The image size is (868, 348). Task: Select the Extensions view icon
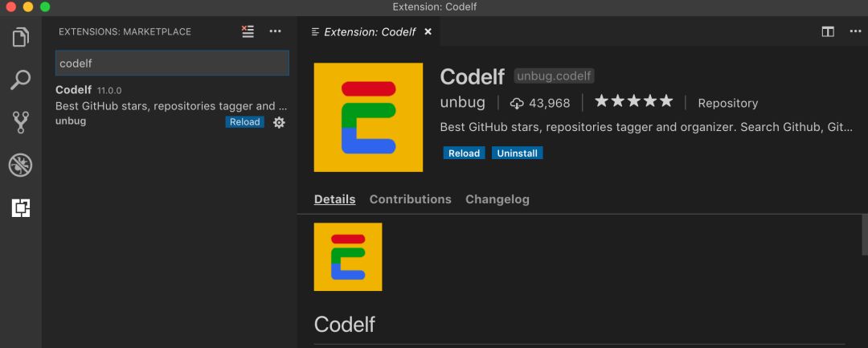(x=21, y=208)
